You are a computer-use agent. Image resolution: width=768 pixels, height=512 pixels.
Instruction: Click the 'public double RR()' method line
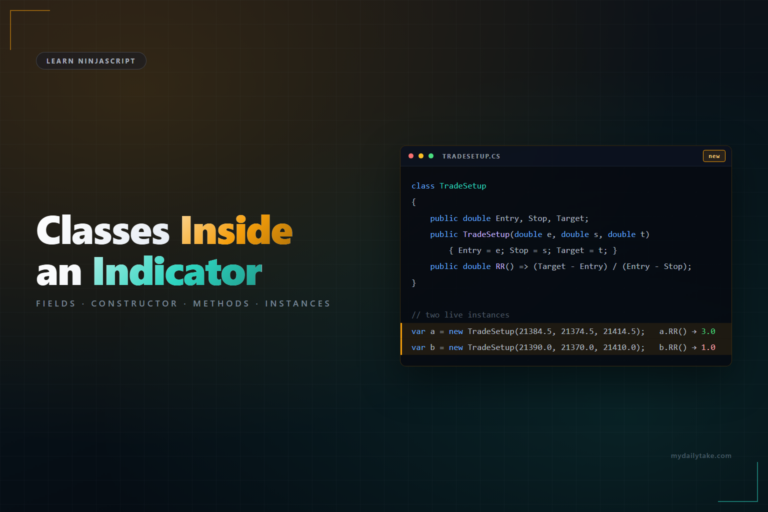561,267
